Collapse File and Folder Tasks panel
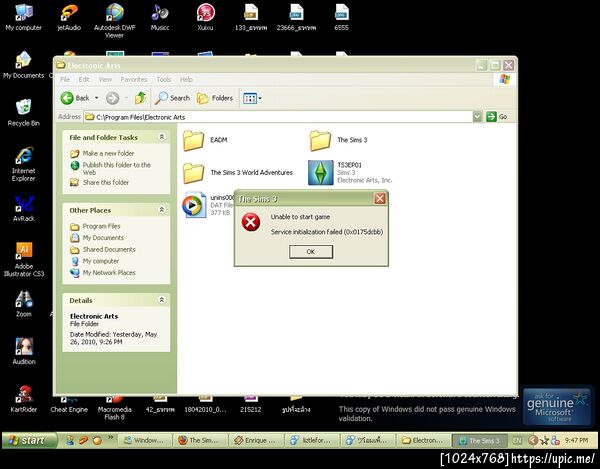 [x=162, y=137]
